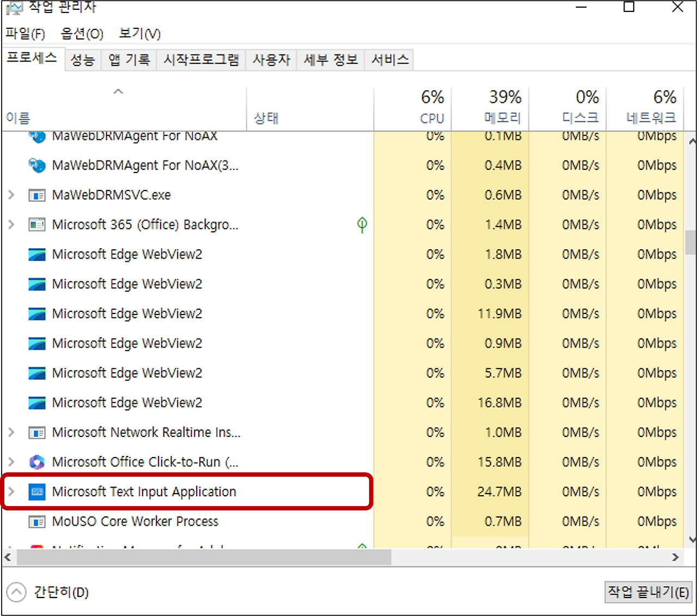Screen dimensions: 697x616
Task: Click the 11.9MB memory value
Action: 499,313
